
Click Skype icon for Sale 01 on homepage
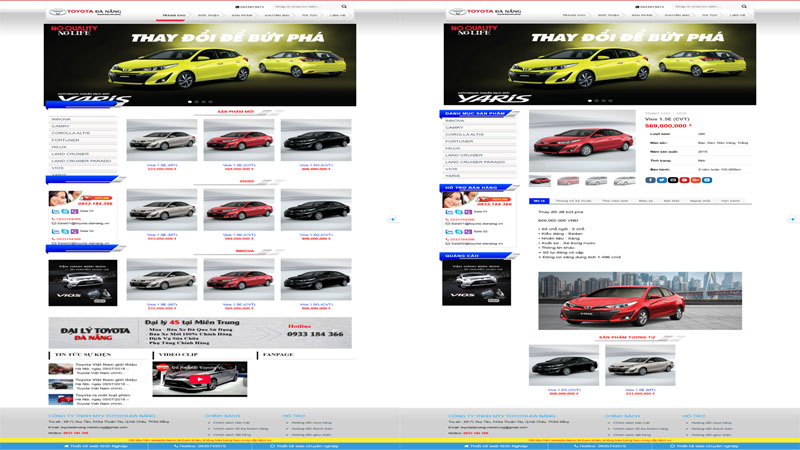(x=65, y=211)
